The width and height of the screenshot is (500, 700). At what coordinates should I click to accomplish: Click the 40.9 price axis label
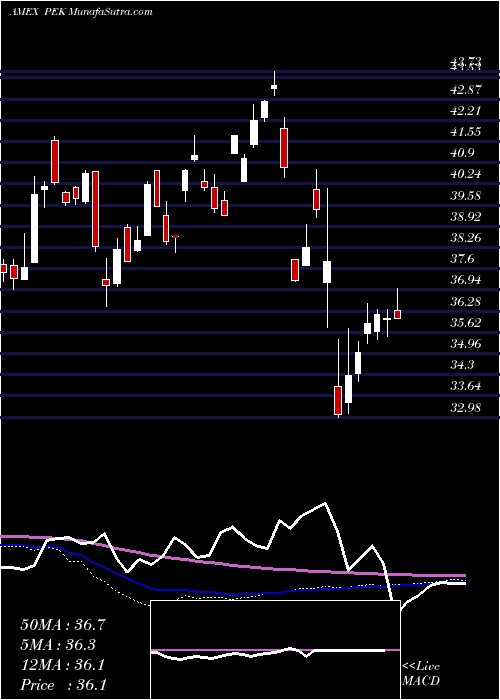tap(462, 152)
